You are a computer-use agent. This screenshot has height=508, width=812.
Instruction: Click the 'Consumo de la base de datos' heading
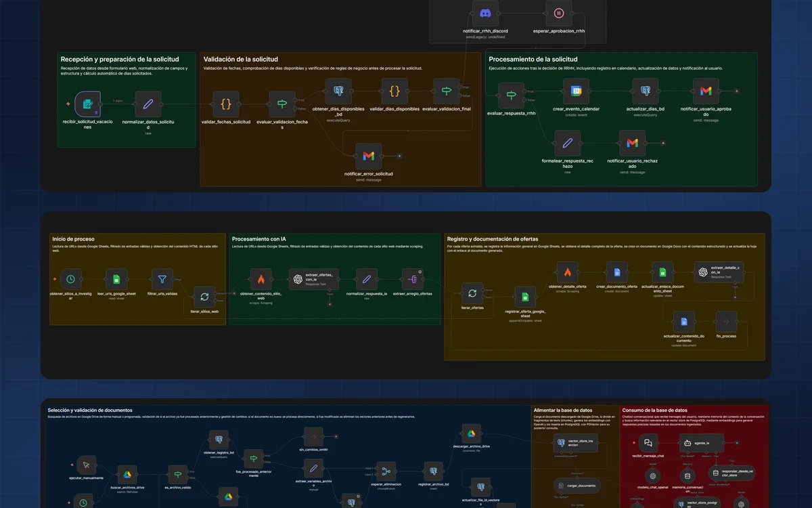click(x=655, y=410)
